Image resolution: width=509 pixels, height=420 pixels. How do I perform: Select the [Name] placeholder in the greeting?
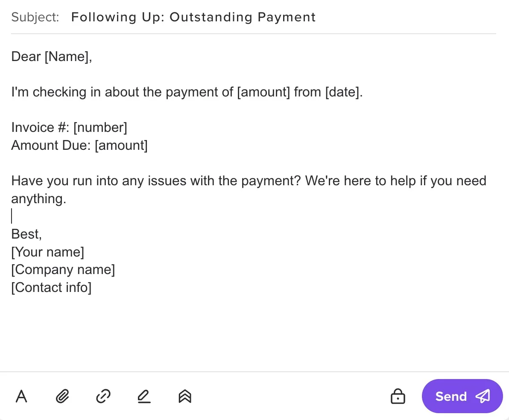(x=68, y=56)
